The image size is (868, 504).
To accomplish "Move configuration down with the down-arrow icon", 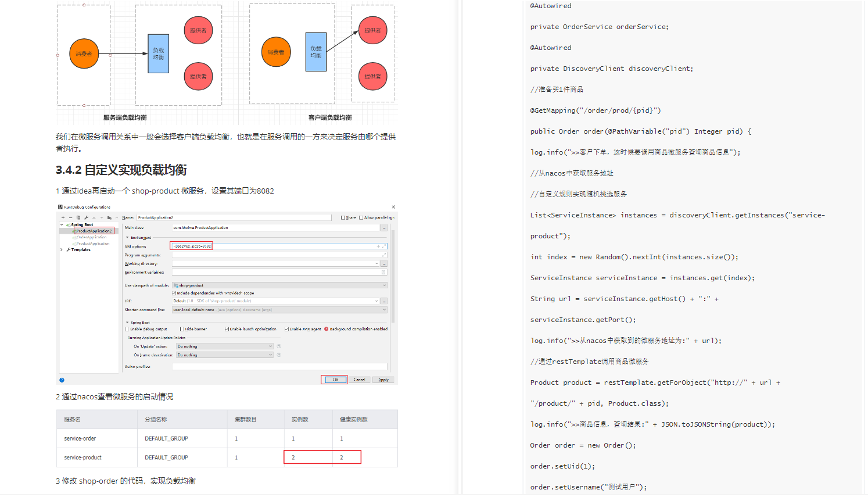I will 101,217.
